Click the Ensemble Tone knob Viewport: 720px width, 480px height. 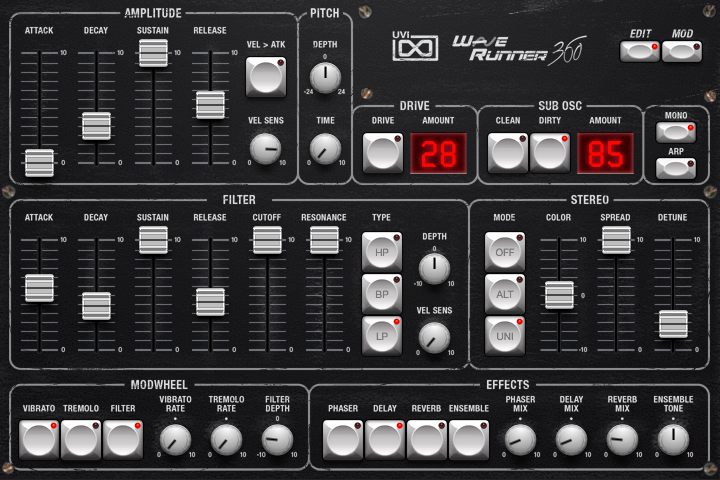click(x=673, y=440)
